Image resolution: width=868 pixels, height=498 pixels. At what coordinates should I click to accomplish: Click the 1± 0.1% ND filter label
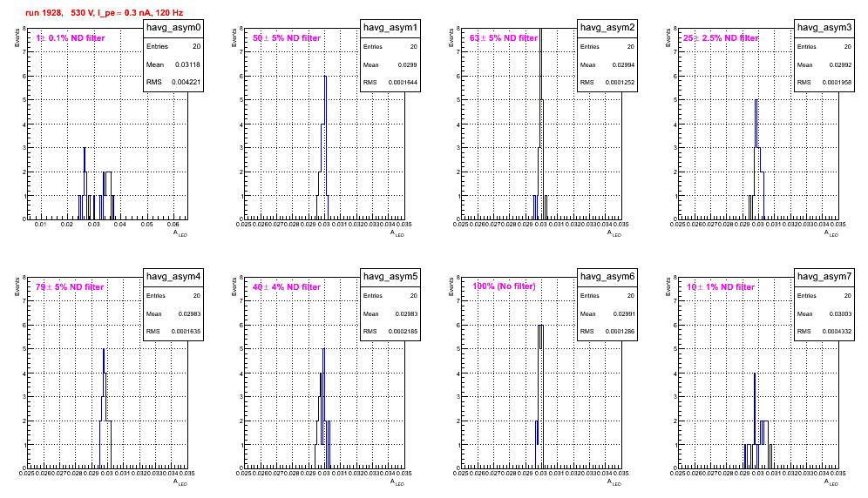[71, 38]
